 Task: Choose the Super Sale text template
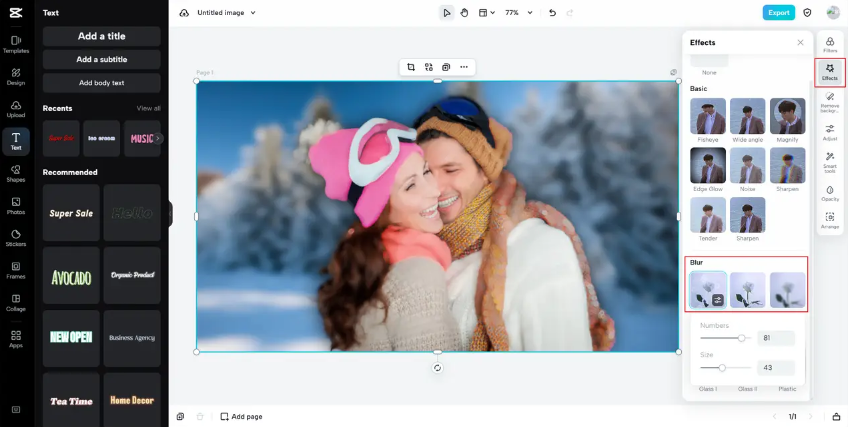71,213
